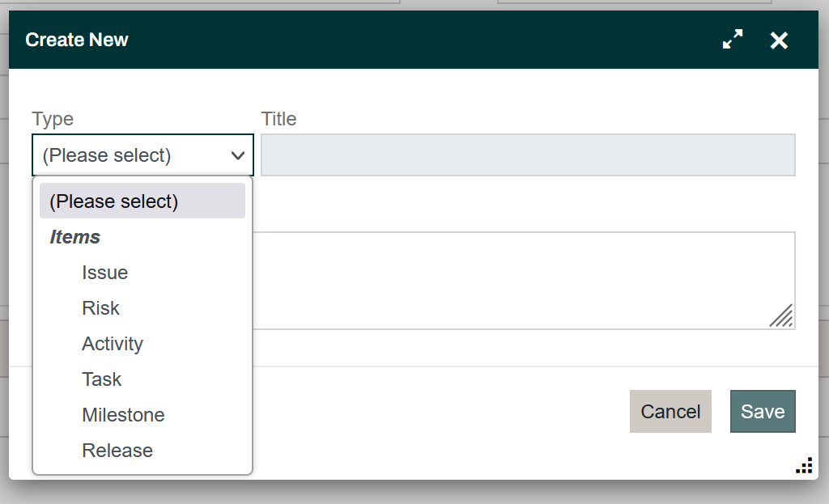The width and height of the screenshot is (829, 504).
Task: Select Release from the dropdown options
Action: pyautogui.click(x=117, y=450)
